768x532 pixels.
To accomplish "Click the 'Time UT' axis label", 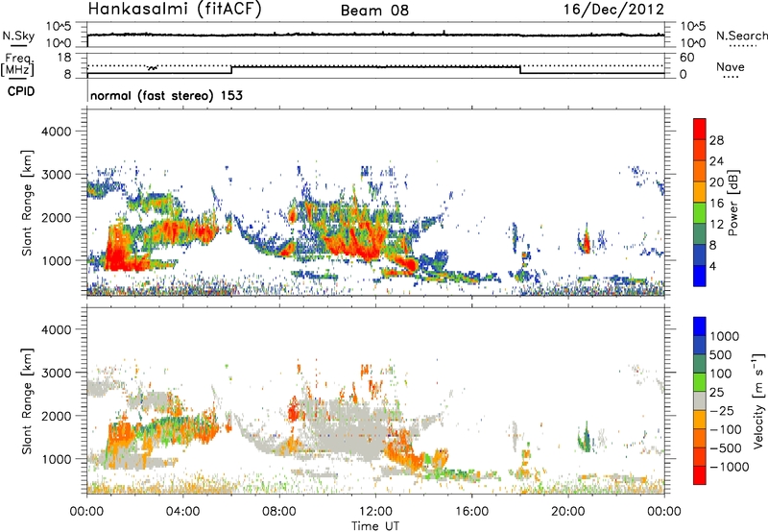I will pyautogui.click(x=375, y=526).
